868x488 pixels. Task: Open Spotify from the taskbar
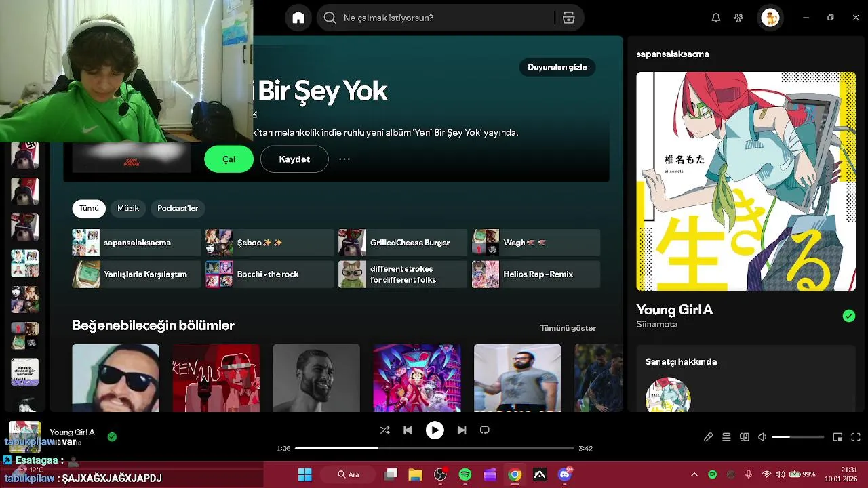465,474
